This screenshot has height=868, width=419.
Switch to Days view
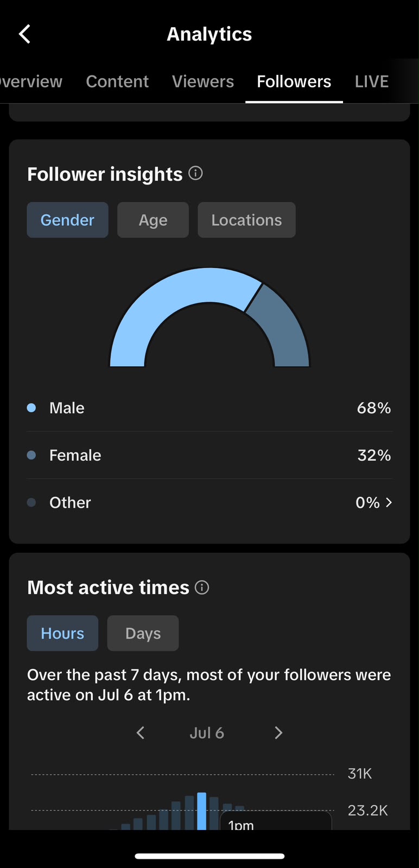click(x=143, y=633)
